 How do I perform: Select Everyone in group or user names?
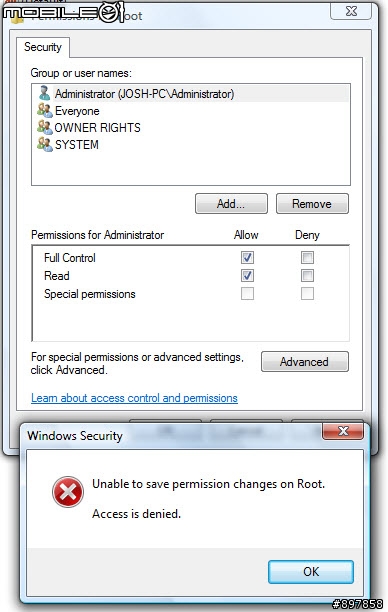(77, 111)
